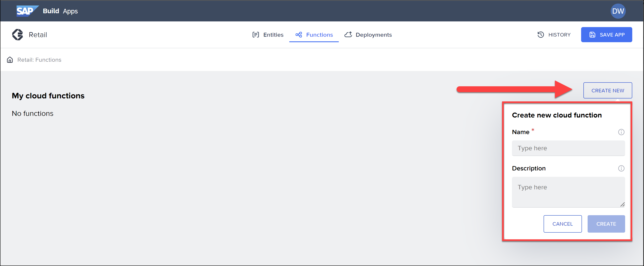Click the CREATE NEW button
This screenshot has width=644, height=266.
pos(608,90)
